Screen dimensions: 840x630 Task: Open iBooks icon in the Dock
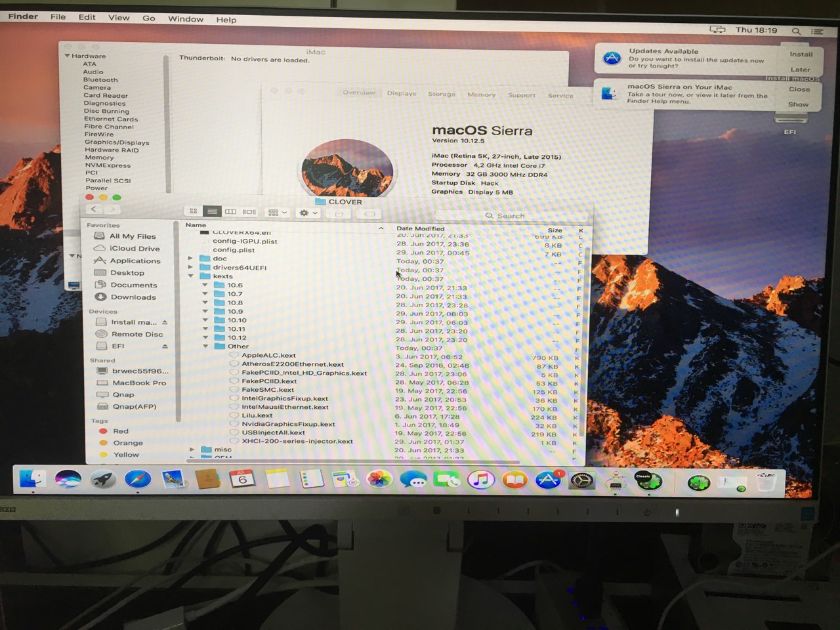tap(515, 480)
